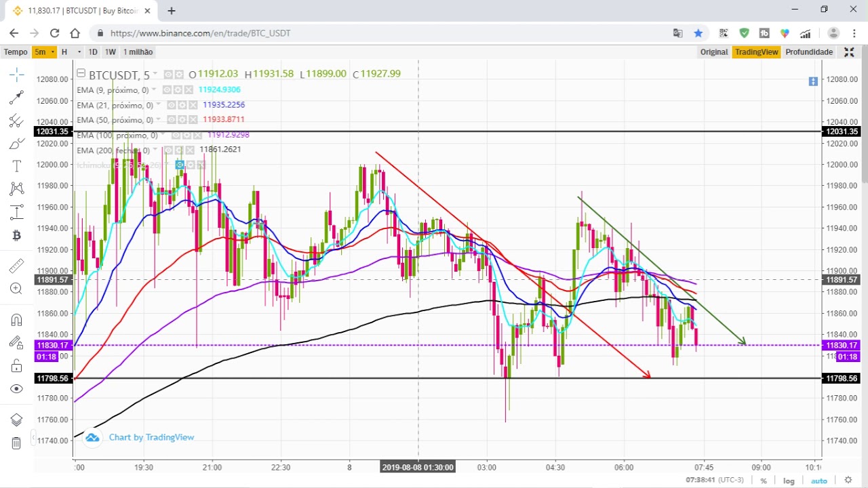
Task: Delete the EMA 200 indicator
Action: pos(190,150)
